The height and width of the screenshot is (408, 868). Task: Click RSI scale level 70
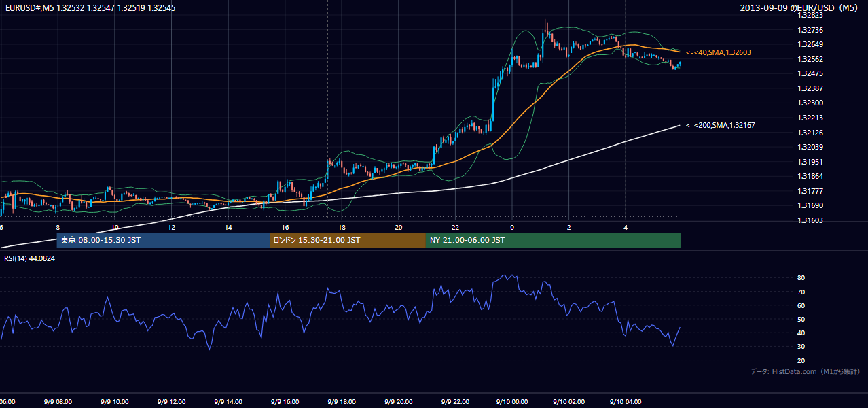coord(801,292)
